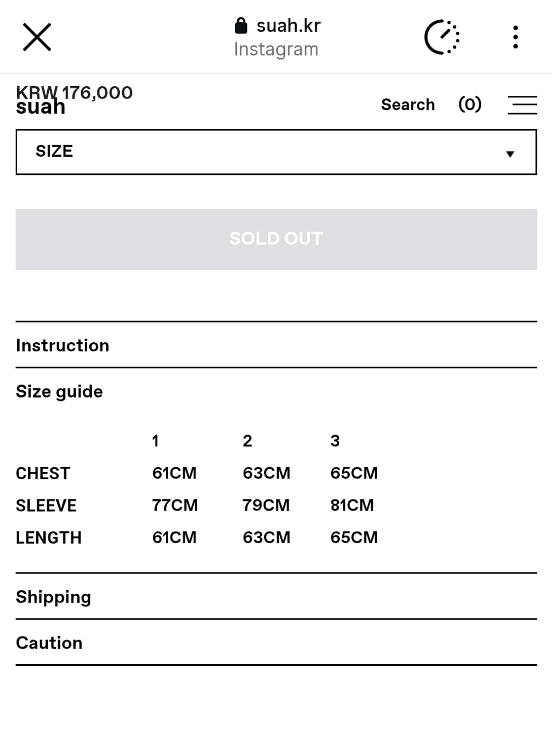This screenshot has width=552, height=756.
Task: Open the shopping cart (0)
Action: (469, 104)
